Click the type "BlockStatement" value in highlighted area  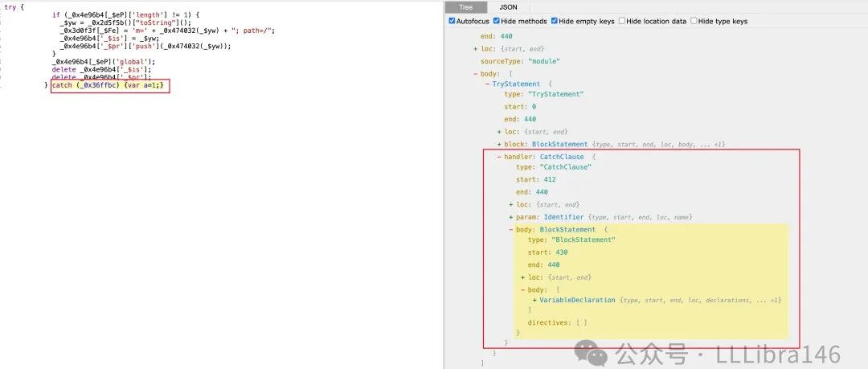(x=583, y=240)
